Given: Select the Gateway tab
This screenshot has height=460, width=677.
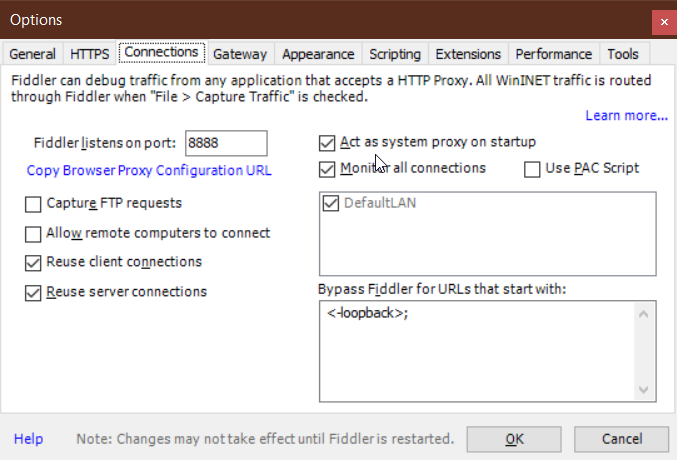Looking at the screenshot, I should [x=240, y=54].
